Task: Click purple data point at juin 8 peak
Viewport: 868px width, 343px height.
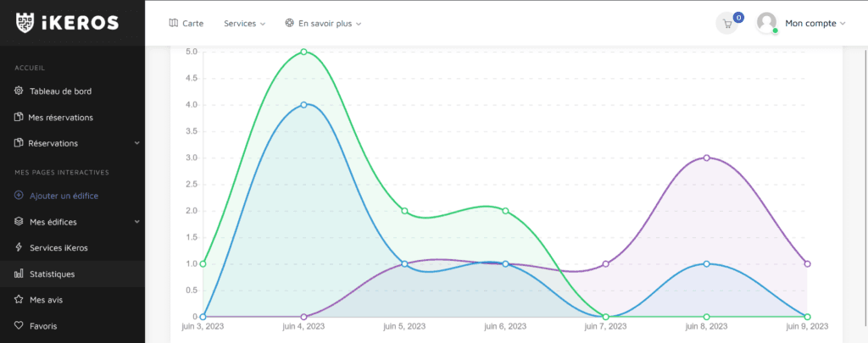Action: pyautogui.click(x=706, y=158)
